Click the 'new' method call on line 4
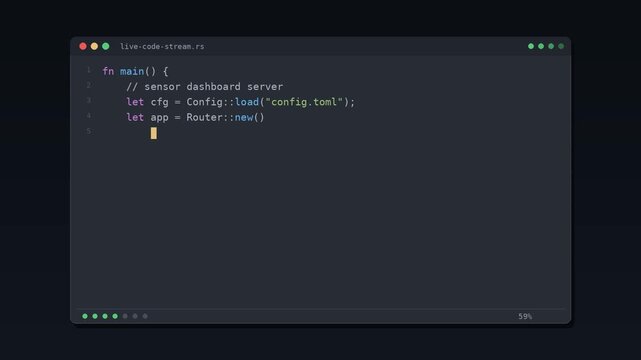The width and height of the screenshot is (641, 360). pyautogui.click(x=244, y=117)
